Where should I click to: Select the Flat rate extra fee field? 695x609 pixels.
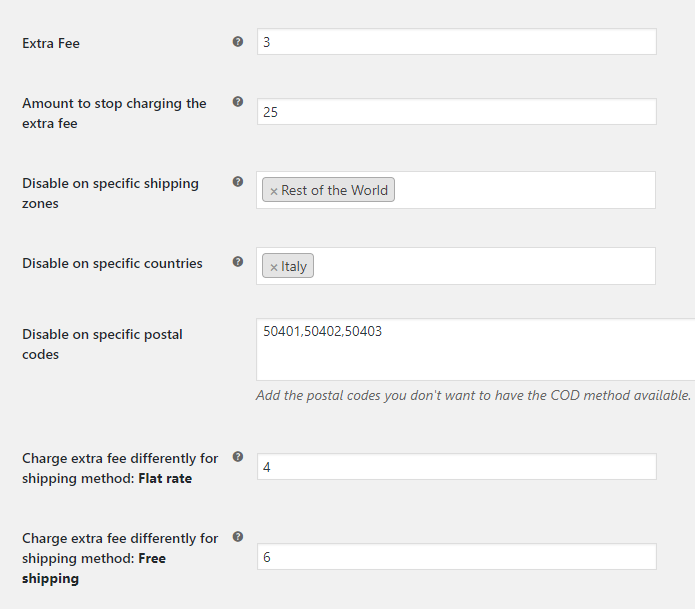[x=457, y=466]
